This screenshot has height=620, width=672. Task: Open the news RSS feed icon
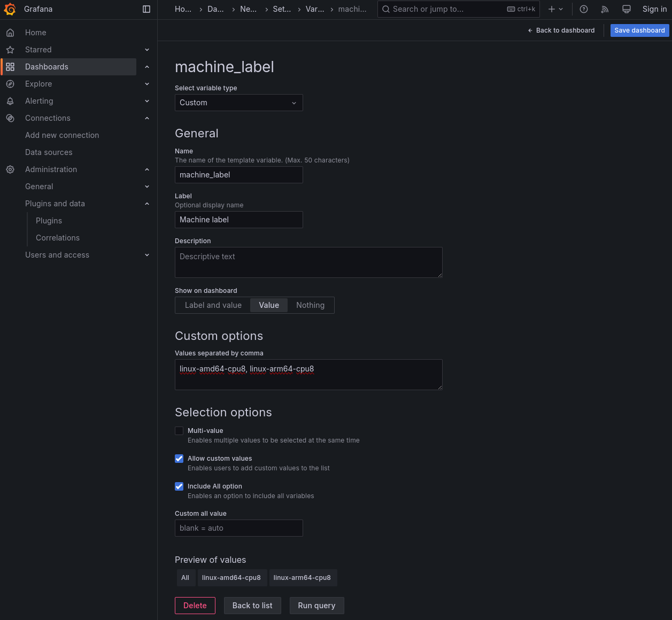[605, 9]
